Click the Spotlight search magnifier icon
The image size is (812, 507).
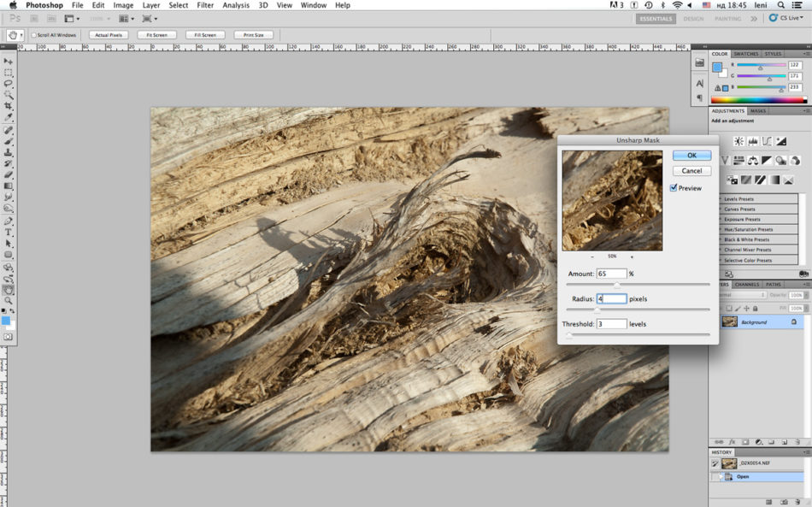(x=782, y=5)
